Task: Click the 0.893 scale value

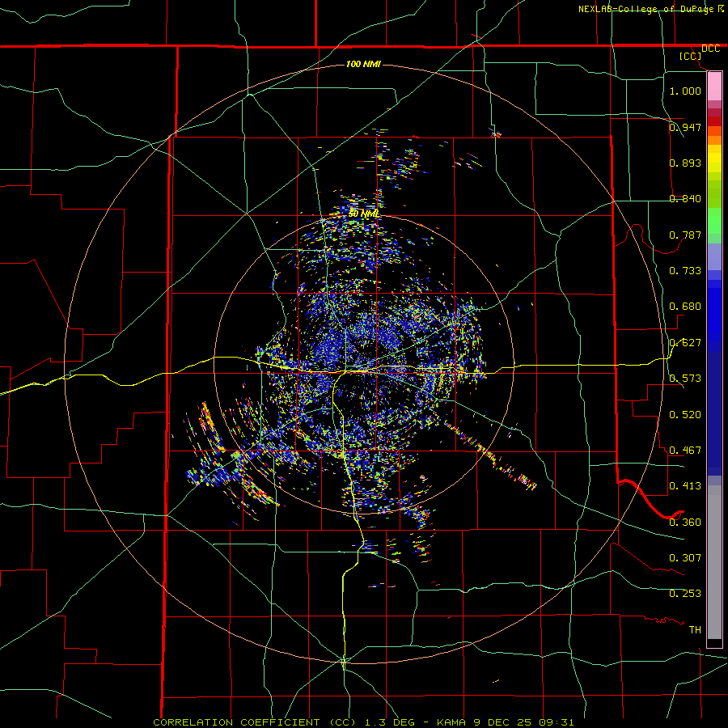Action: [685, 163]
